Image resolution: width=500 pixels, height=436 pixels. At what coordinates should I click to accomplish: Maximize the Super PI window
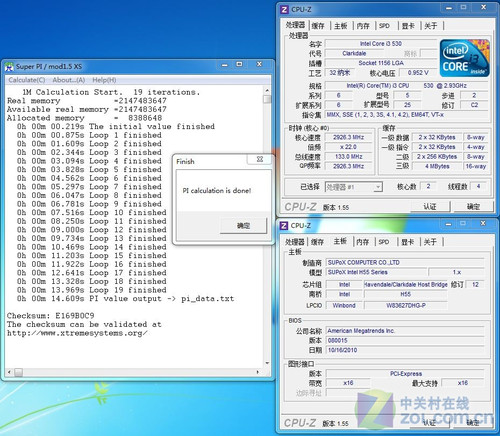pyautogui.click(x=239, y=64)
